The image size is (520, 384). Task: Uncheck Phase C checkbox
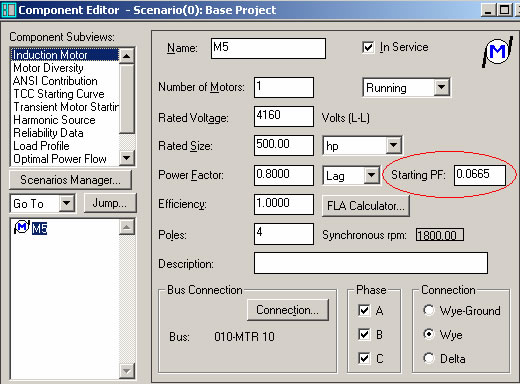click(364, 358)
